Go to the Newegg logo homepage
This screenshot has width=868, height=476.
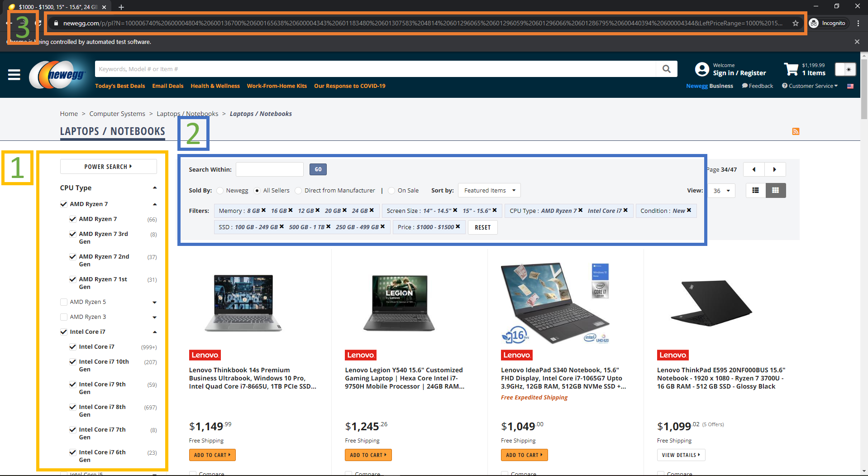(x=57, y=75)
